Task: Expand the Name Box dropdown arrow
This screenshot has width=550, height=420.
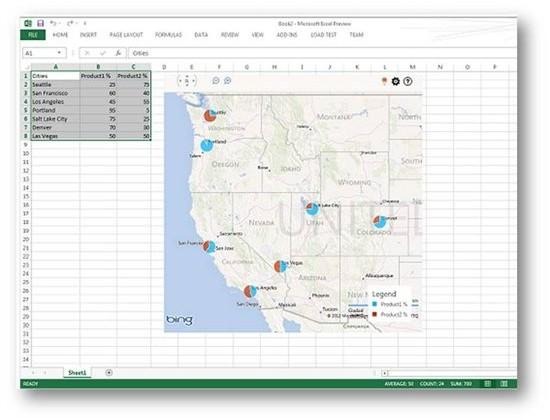Action: (x=59, y=53)
